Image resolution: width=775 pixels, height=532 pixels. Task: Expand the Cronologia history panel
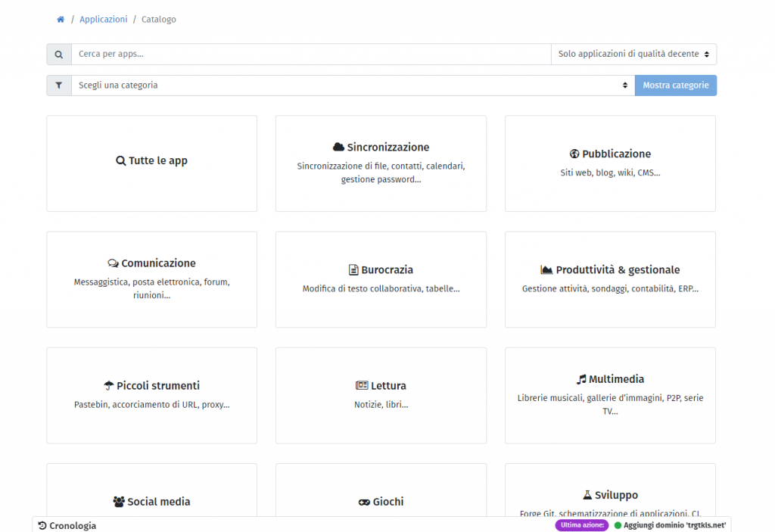pos(67,525)
